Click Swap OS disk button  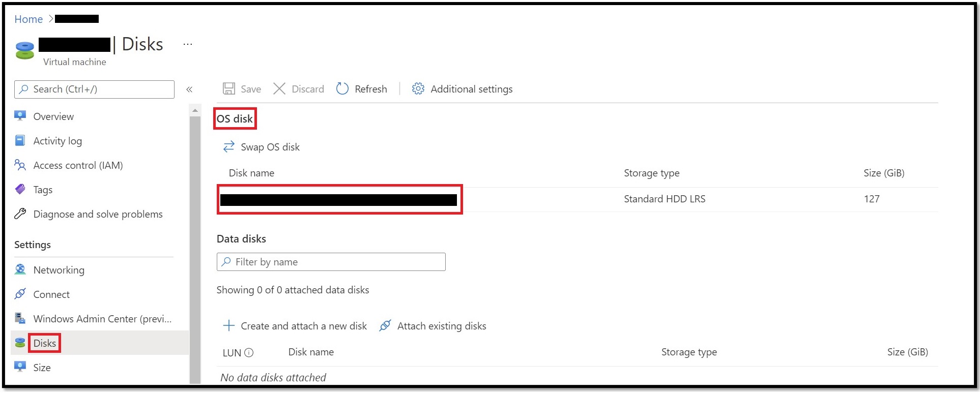pyautogui.click(x=262, y=147)
